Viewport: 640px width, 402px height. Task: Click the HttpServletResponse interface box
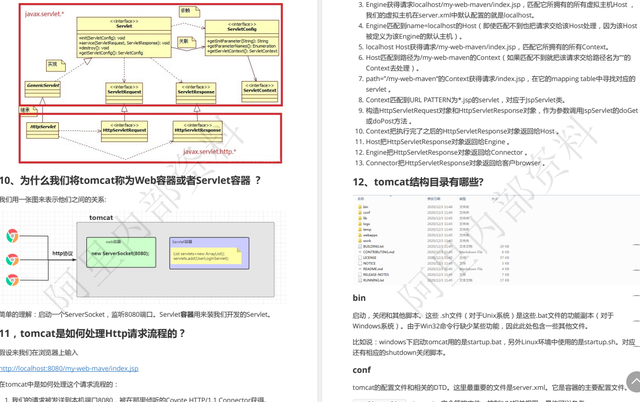198,131
